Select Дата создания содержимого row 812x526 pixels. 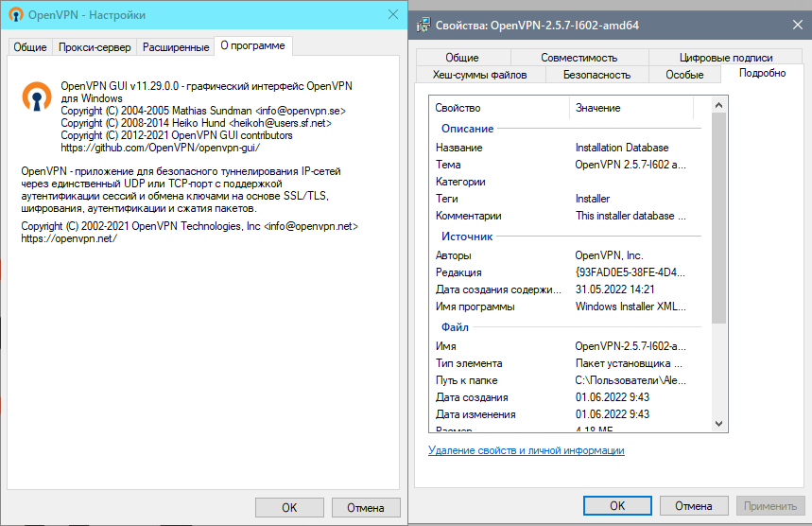568,289
